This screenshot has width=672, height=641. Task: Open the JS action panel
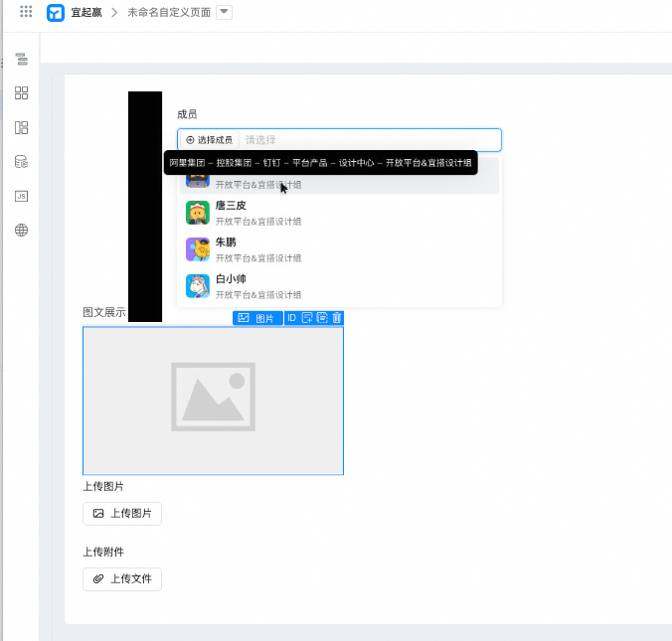21,196
